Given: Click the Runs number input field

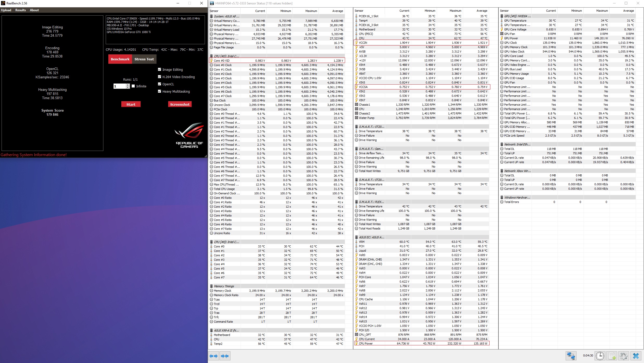Looking at the screenshot, I should pos(120,86).
